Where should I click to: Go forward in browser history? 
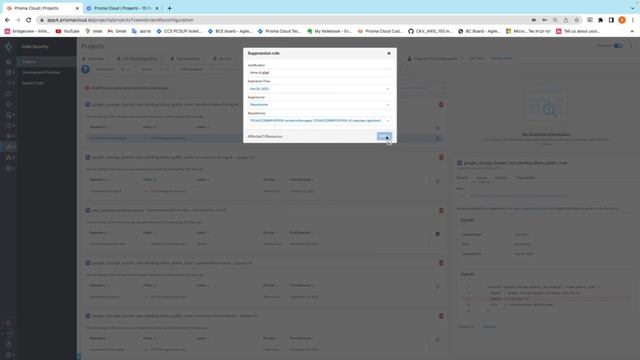[x=18, y=20]
